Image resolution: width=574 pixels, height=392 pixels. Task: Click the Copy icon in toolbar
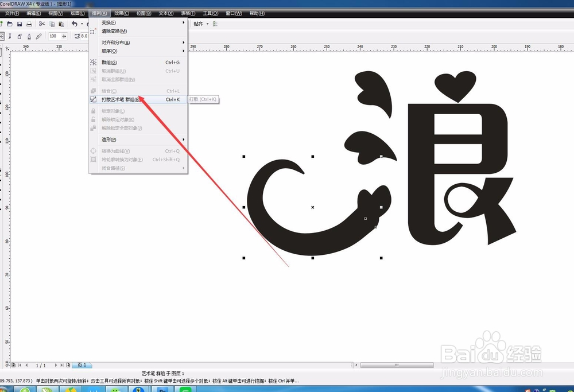[52, 24]
